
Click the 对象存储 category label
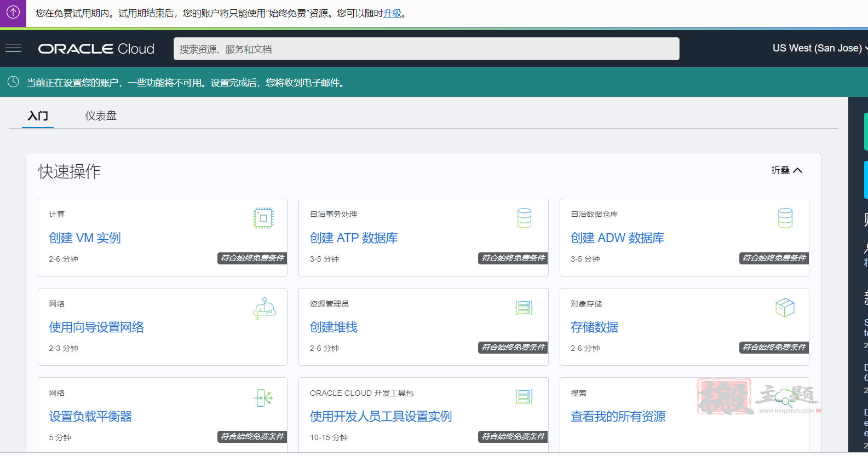click(586, 304)
